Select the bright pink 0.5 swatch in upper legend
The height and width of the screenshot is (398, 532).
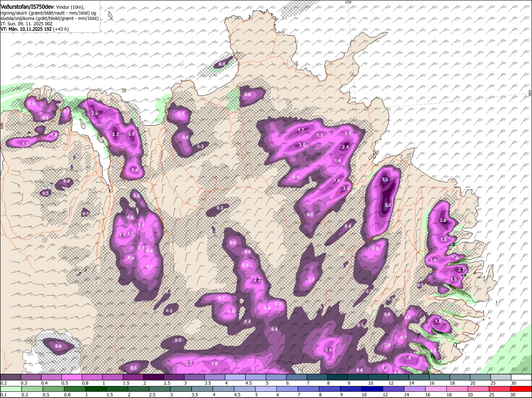tap(72, 377)
